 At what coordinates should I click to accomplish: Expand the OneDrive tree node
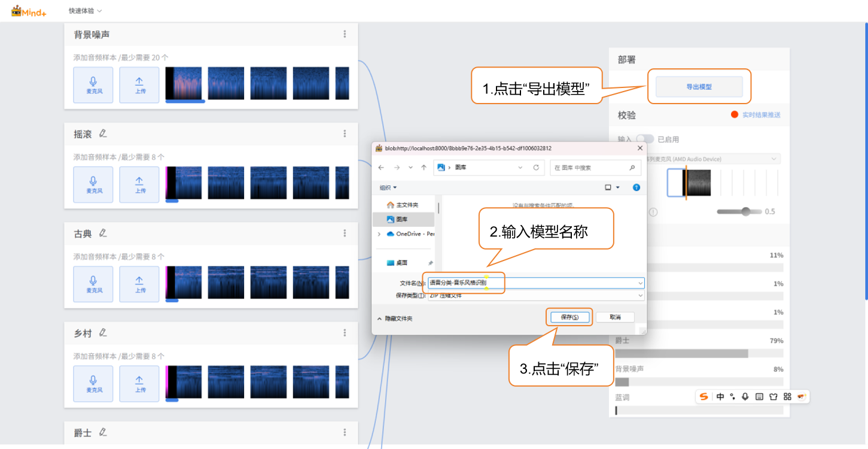379,234
